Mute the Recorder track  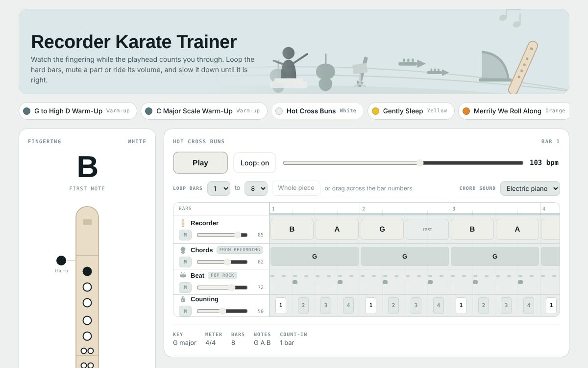click(185, 235)
